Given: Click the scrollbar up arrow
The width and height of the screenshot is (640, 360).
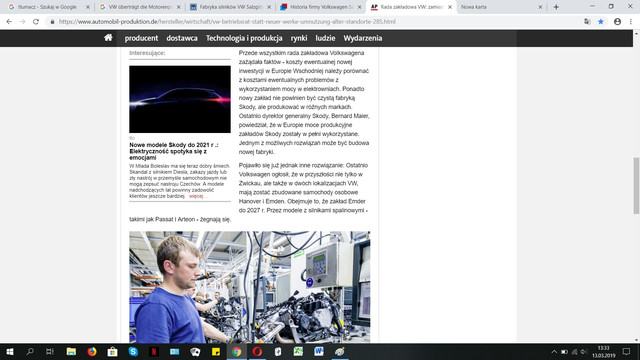Looking at the screenshot, I should pos(636,33).
